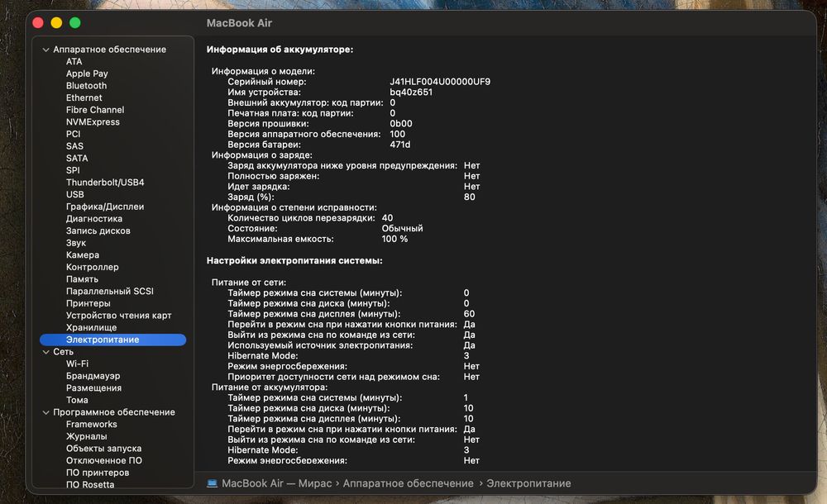Select Wi-Fi under Сеть
Viewport: 827px width, 504px height.
click(x=77, y=364)
